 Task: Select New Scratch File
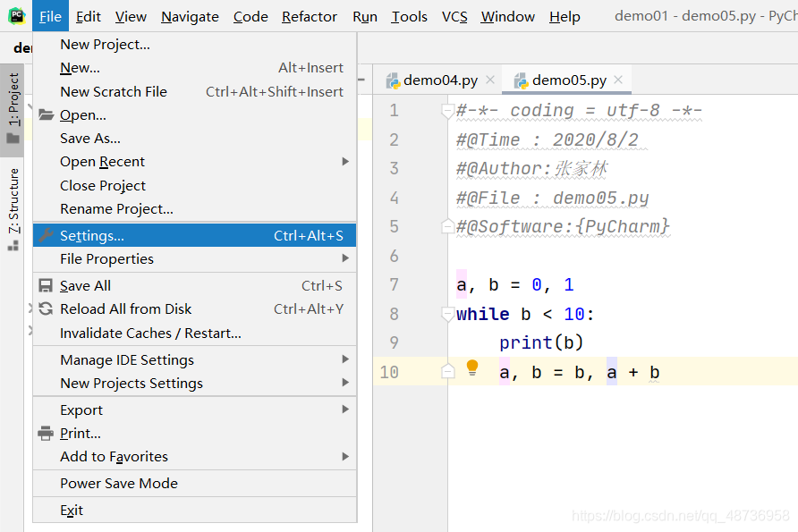coord(194,91)
